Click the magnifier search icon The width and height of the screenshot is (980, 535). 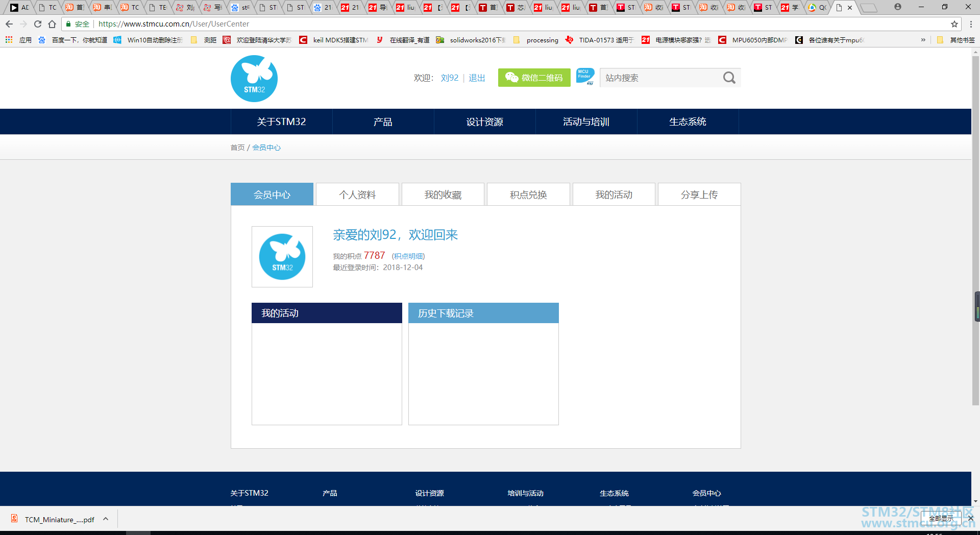729,78
